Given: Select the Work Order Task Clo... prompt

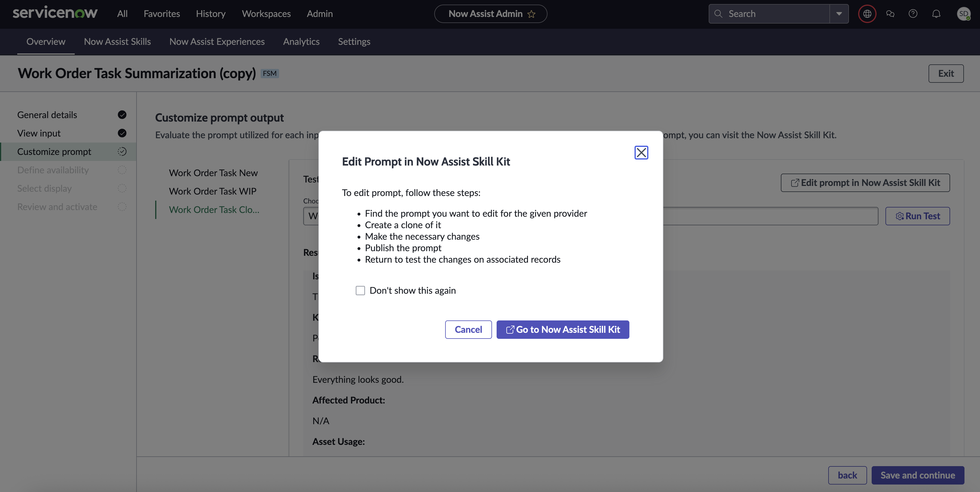Looking at the screenshot, I should point(214,210).
